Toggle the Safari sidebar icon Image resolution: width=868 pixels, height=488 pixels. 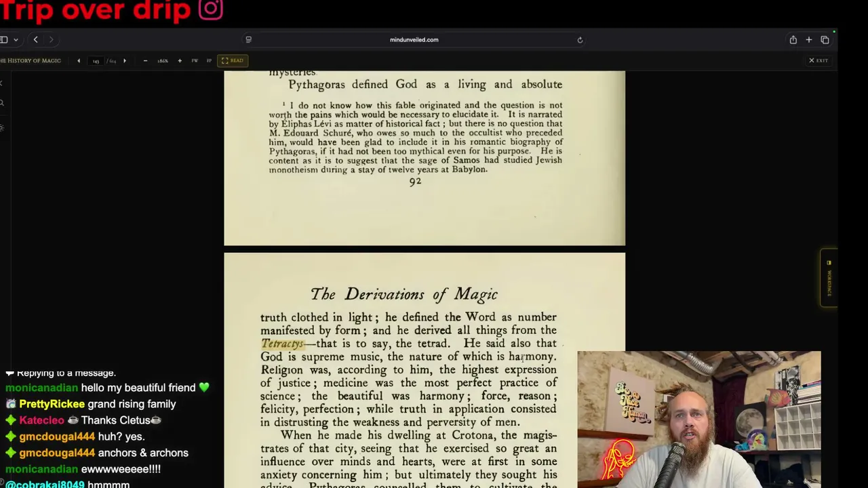[3, 40]
